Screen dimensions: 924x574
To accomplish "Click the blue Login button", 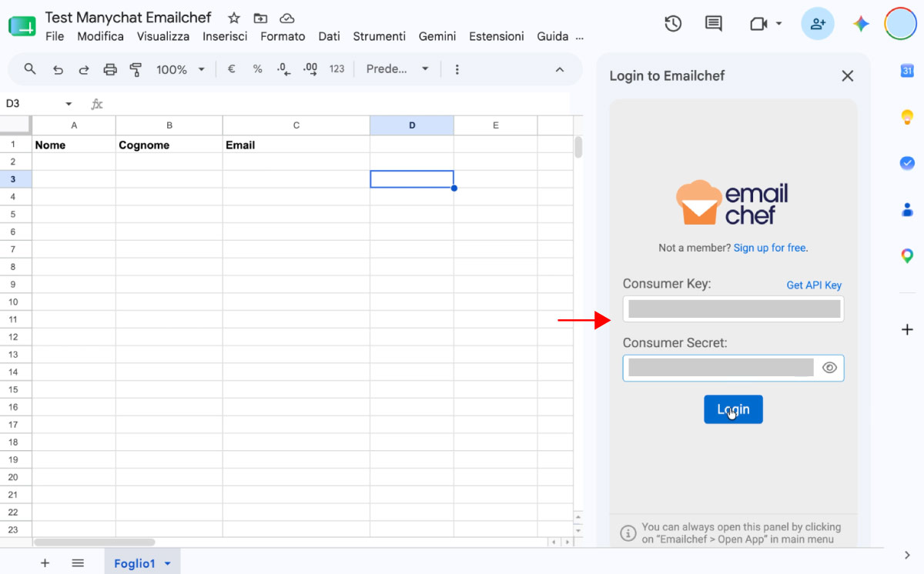I will point(733,409).
